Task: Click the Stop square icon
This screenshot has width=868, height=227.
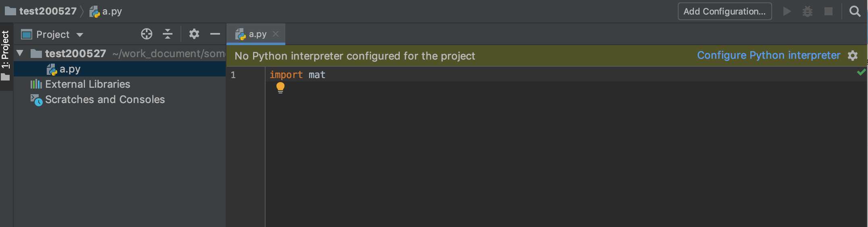Action: coord(829,11)
